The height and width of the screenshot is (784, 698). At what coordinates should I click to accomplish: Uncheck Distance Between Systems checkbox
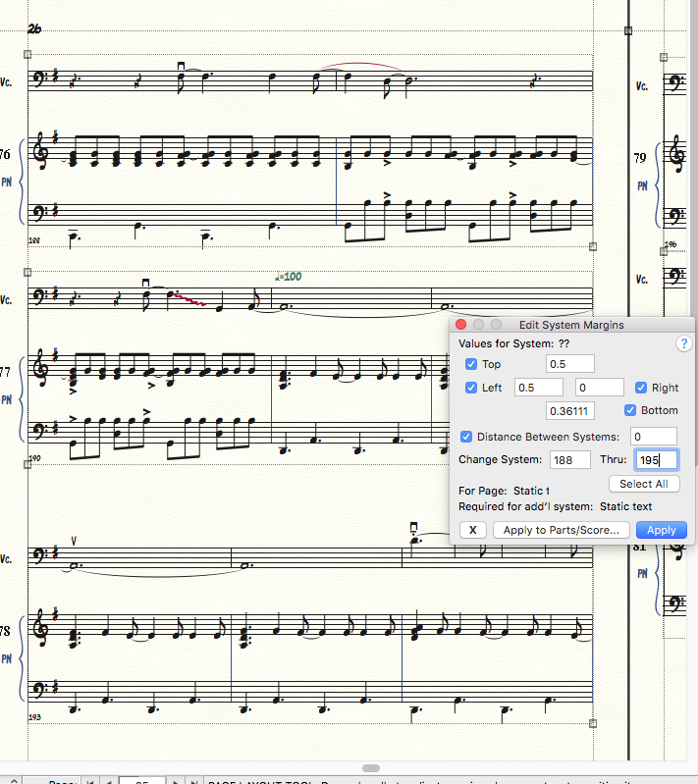(466, 437)
